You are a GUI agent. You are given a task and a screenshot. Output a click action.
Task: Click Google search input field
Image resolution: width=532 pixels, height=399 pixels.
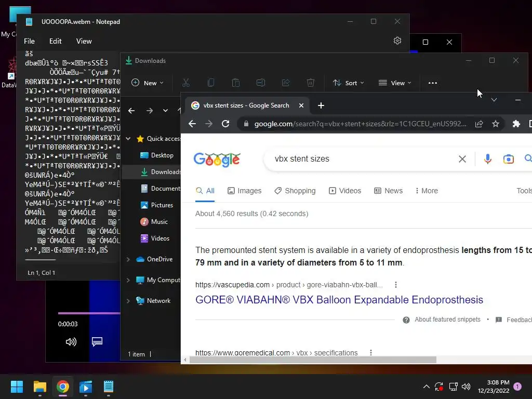[363, 159]
